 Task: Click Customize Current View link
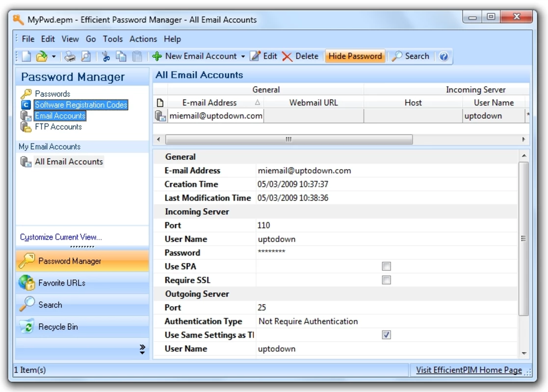(61, 237)
